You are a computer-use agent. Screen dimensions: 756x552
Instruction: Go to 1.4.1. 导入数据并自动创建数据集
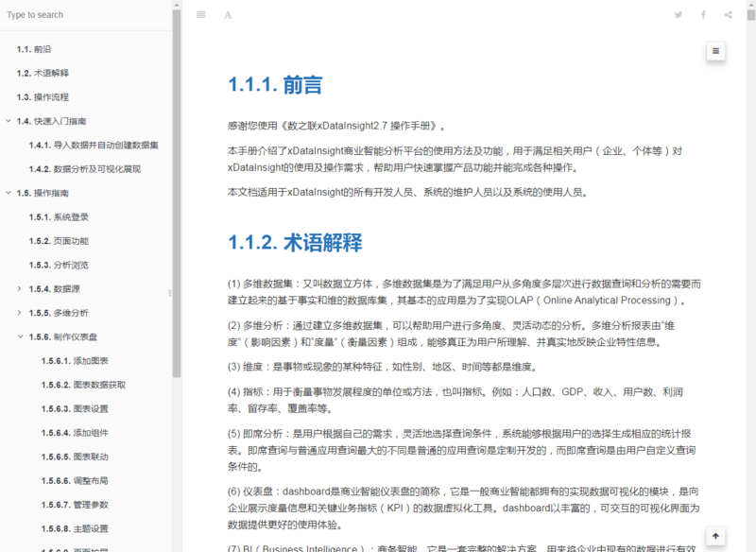94,146
